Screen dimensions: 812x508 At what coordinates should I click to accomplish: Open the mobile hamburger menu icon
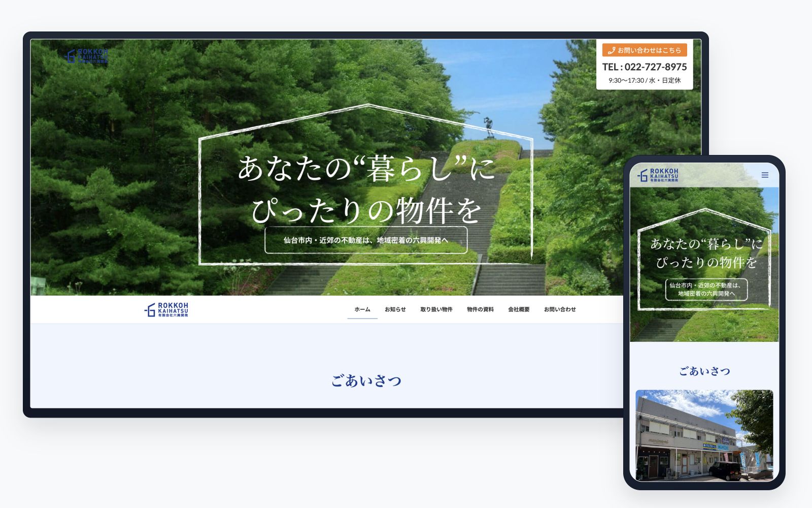pos(765,175)
